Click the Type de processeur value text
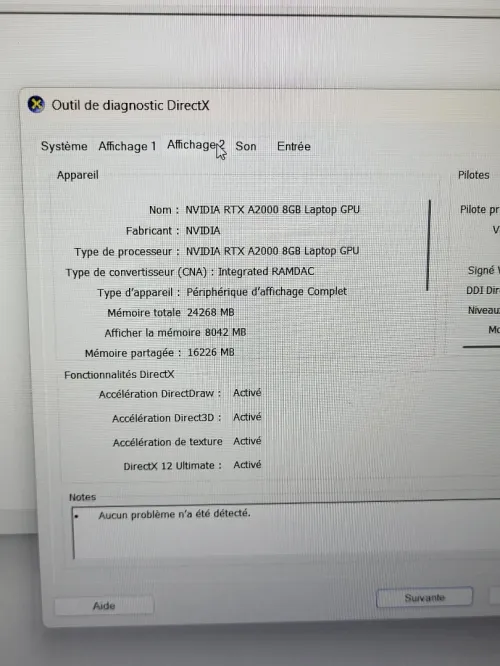This screenshot has height=666, width=500. (272, 251)
